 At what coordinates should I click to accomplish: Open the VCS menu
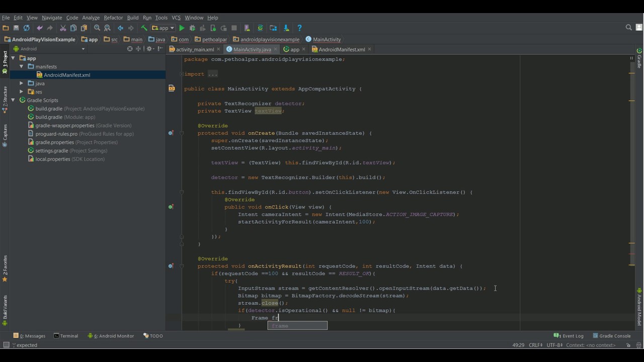pos(176,18)
